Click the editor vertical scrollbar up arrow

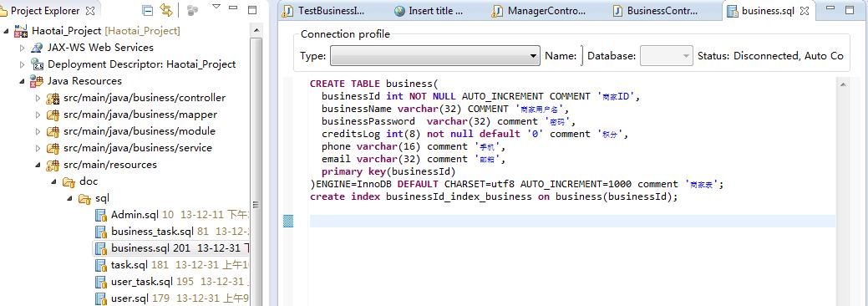coord(843,84)
